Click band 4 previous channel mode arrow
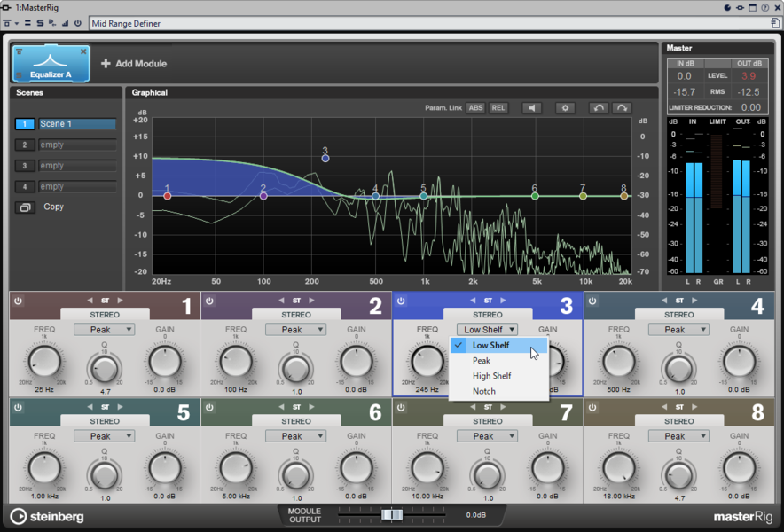Image resolution: width=784 pixels, height=532 pixels. [664, 301]
